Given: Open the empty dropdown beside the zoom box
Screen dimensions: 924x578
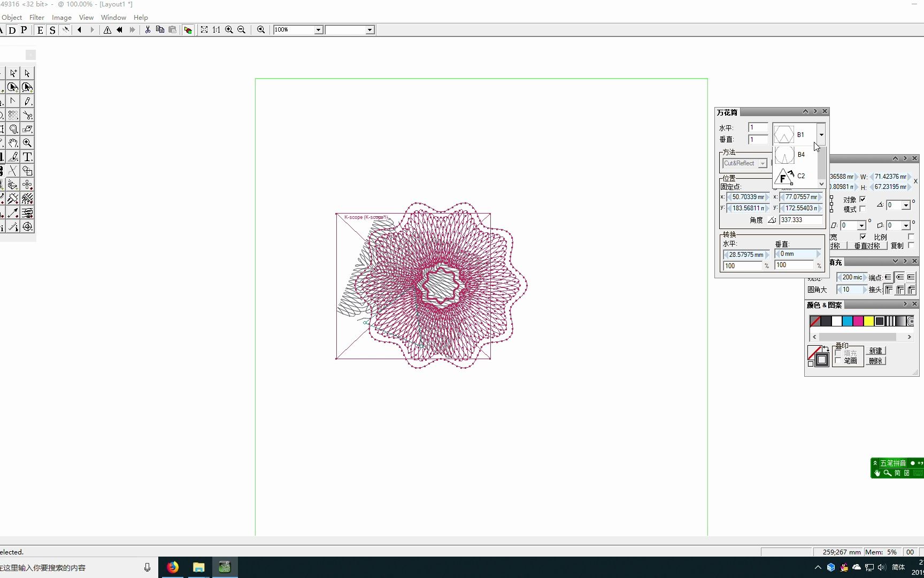Looking at the screenshot, I should (x=370, y=30).
